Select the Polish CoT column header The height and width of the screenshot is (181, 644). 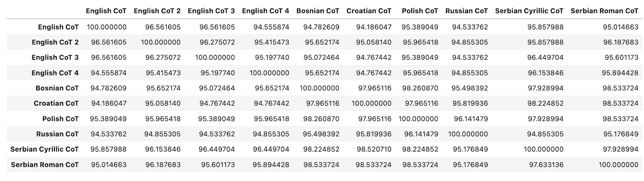click(420, 11)
